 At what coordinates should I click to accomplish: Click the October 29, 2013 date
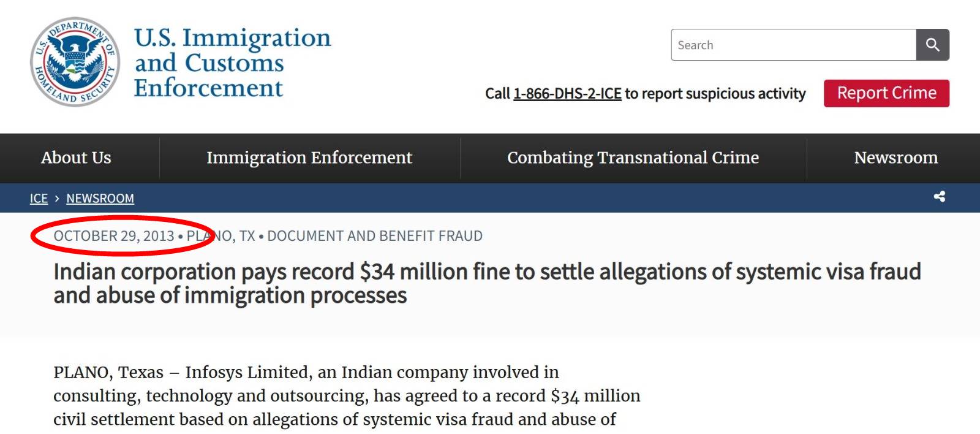coord(114,236)
